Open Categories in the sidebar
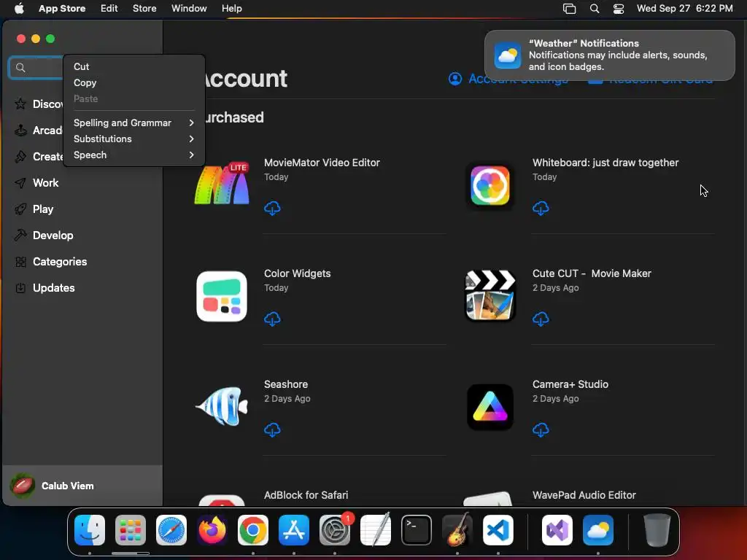Viewport: 747px width, 560px height. coord(60,262)
